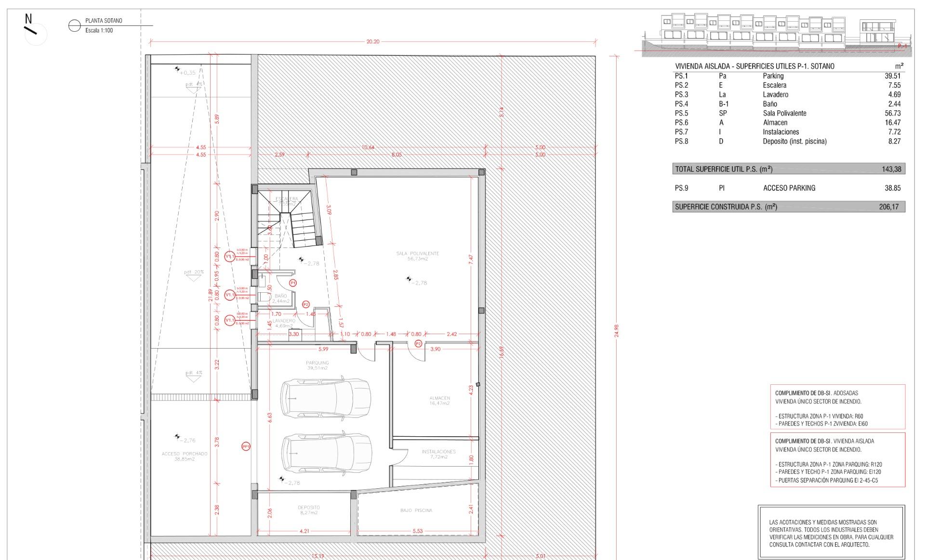Viewport: 925px width, 560px height.
Task: Click the circle symbol beside PLANTA SOTANO
Action: [74, 26]
